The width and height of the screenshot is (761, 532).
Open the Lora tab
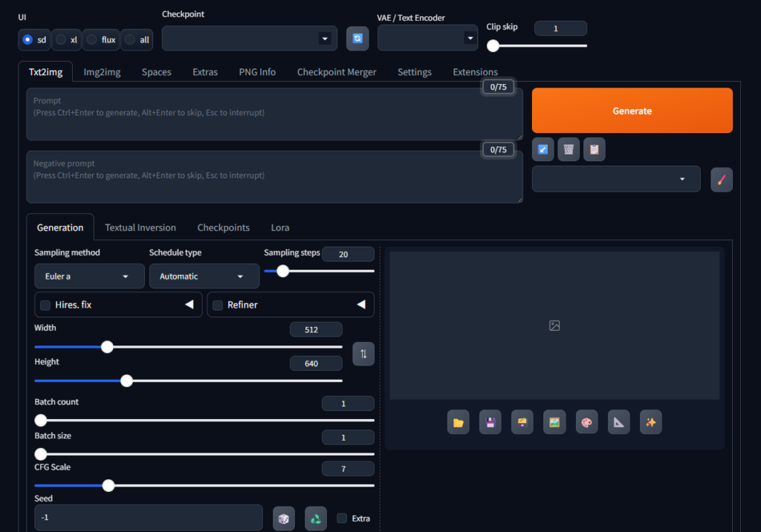click(280, 227)
